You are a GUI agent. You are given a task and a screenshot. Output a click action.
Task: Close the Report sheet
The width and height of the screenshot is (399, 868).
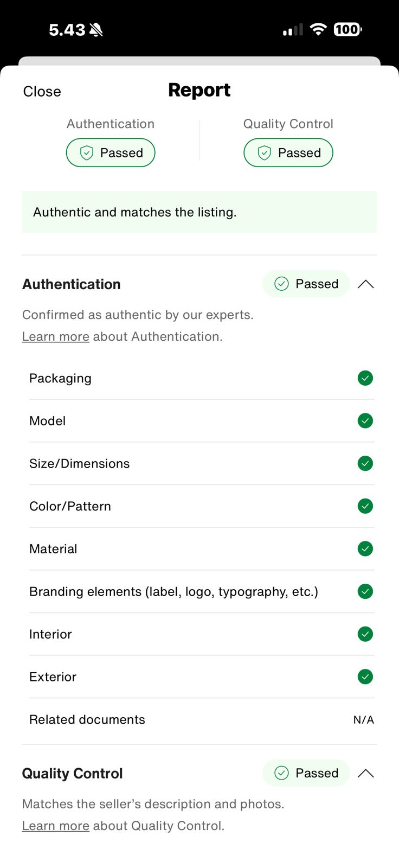pos(42,91)
